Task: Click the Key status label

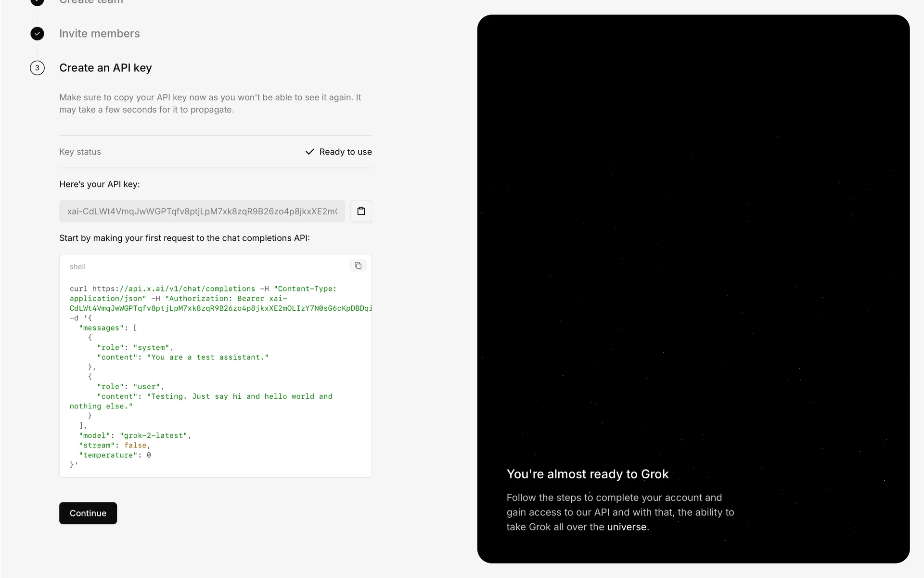Action: pyautogui.click(x=80, y=152)
